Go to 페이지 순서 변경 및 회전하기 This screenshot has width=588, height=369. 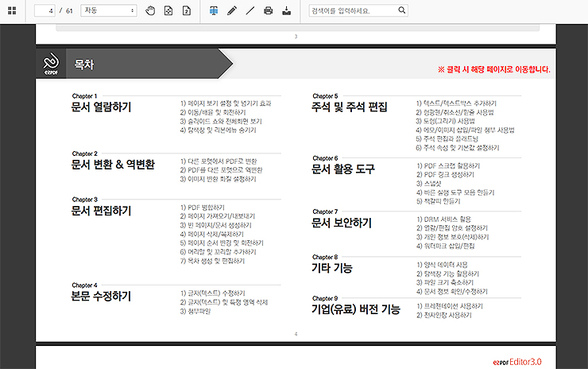pos(222,243)
